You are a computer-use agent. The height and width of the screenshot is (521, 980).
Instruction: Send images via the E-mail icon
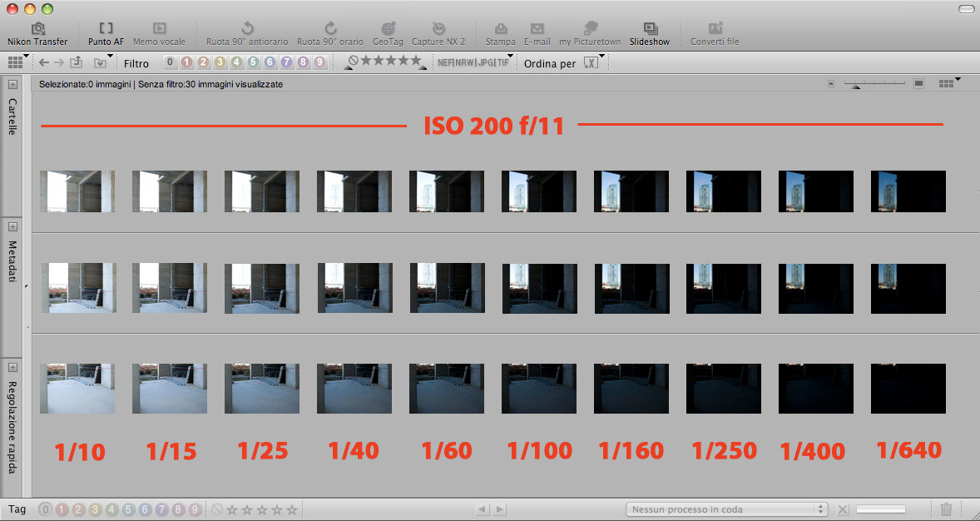[537, 34]
